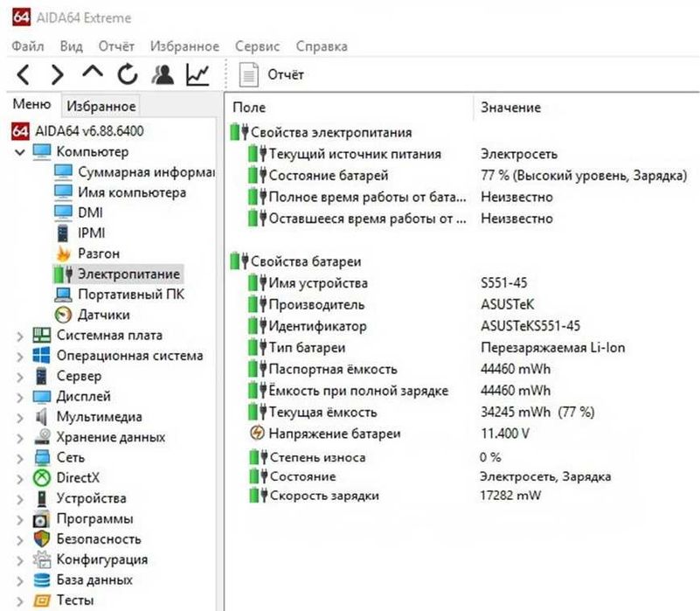The height and width of the screenshot is (611, 700).
Task: Click the Электропитание battery icon in tree
Action: coord(63,274)
